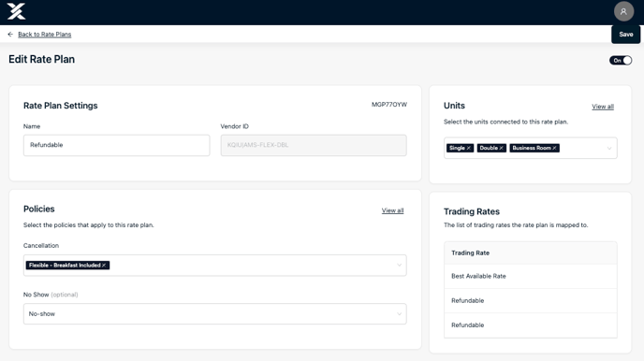The height and width of the screenshot is (361, 644).
Task: Go back to Rate Plans link
Action: click(44, 35)
